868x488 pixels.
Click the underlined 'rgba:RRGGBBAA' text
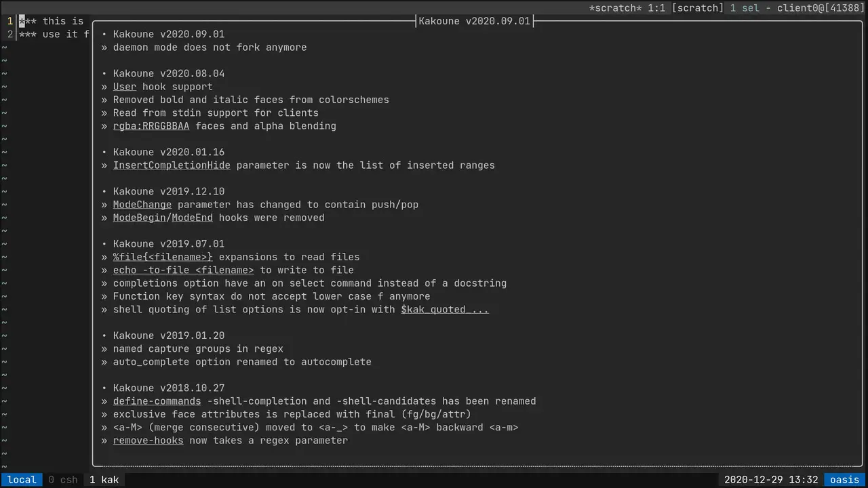tap(151, 126)
